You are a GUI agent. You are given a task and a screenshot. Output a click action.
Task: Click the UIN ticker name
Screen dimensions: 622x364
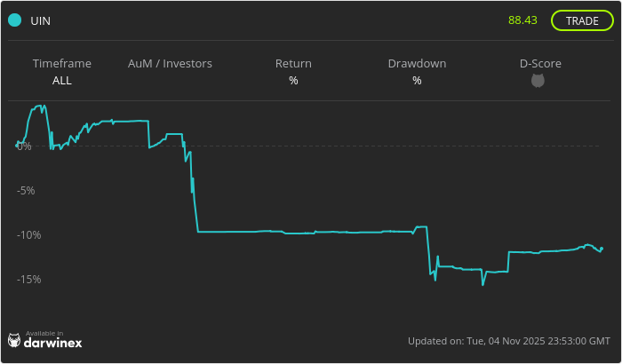click(x=40, y=20)
